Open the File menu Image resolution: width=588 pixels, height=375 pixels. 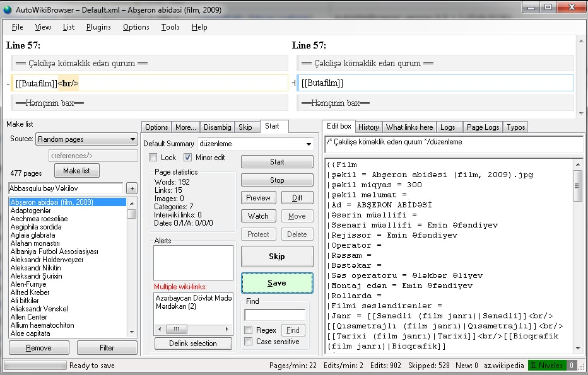point(16,27)
